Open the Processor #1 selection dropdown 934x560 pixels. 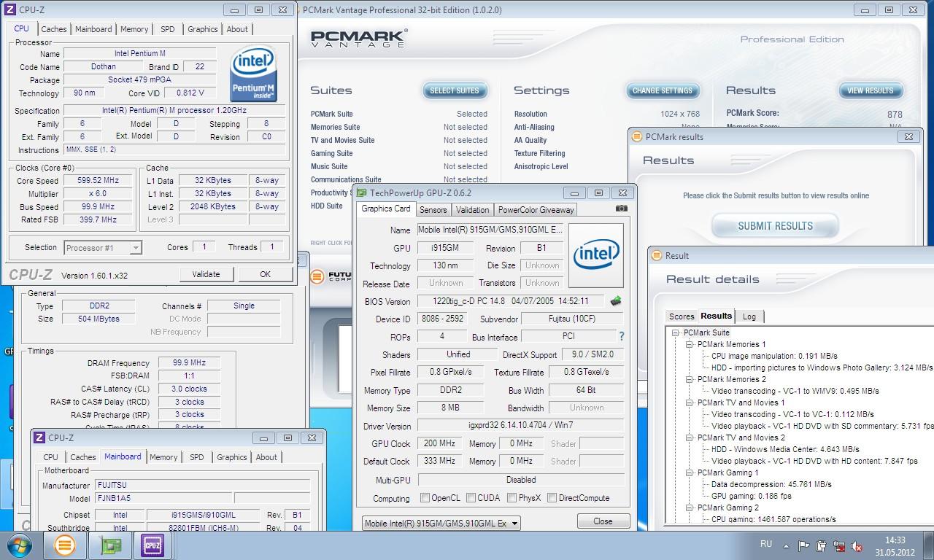click(103, 248)
